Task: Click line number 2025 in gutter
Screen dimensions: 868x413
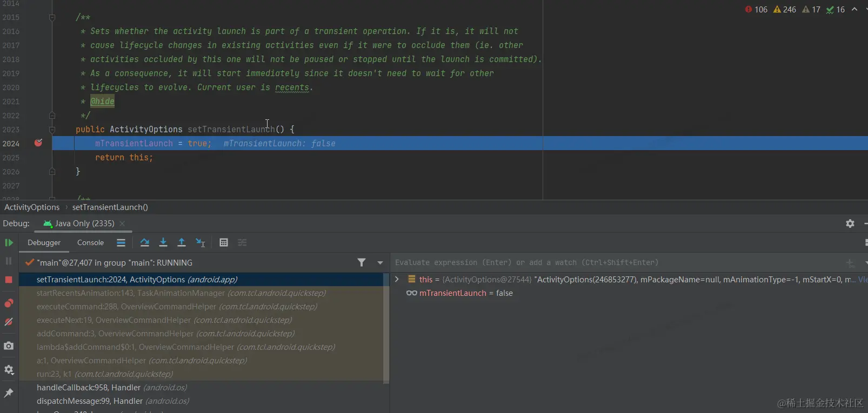Action: [11, 158]
